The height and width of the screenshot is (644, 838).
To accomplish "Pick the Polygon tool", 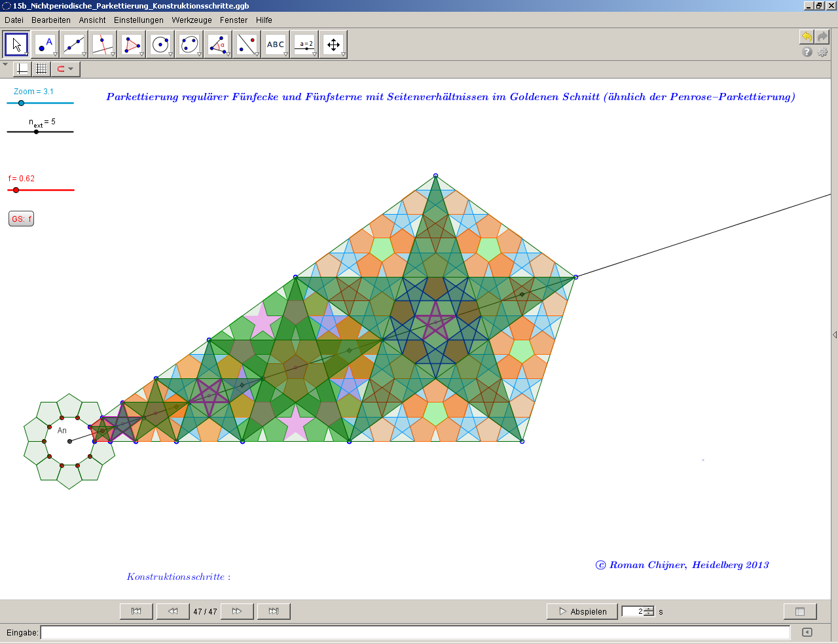I will [x=132, y=45].
